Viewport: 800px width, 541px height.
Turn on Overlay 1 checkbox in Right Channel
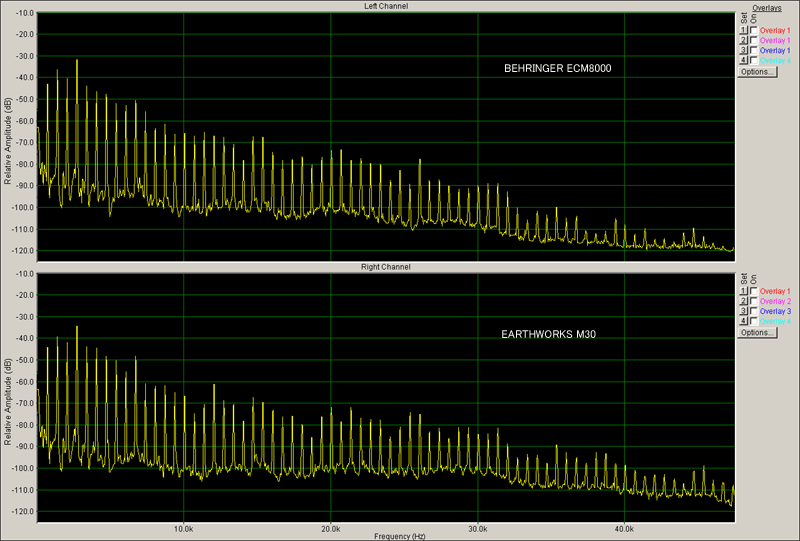[x=754, y=291]
